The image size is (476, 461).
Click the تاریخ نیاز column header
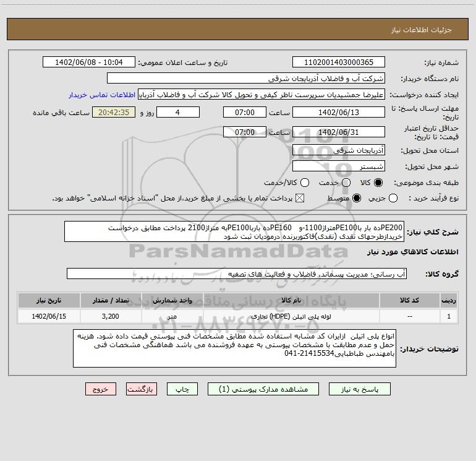coord(49,300)
